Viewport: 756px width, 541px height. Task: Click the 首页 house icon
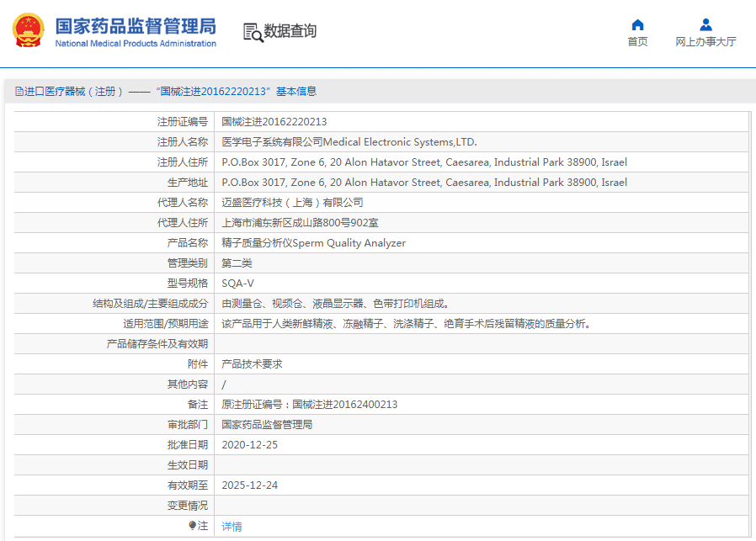click(637, 24)
